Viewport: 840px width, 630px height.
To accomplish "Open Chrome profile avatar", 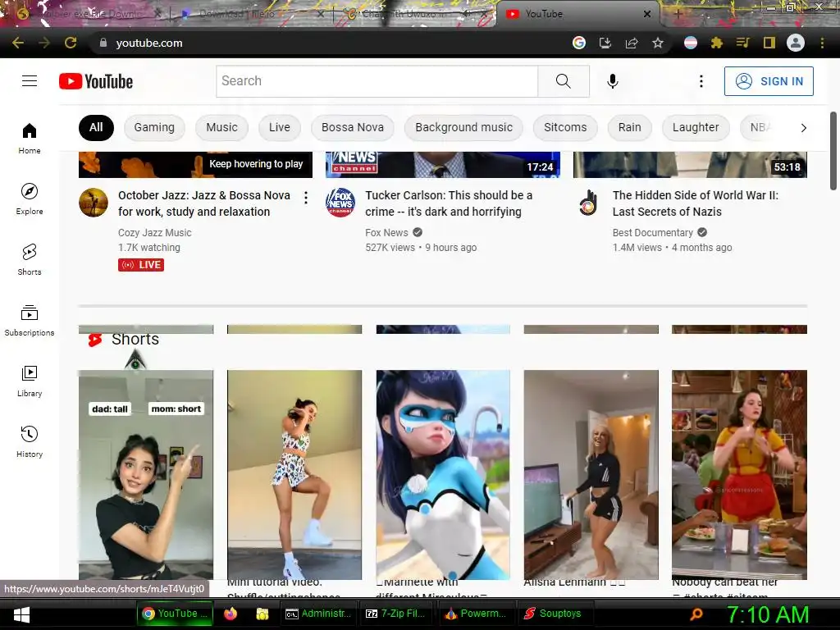I will tap(796, 43).
